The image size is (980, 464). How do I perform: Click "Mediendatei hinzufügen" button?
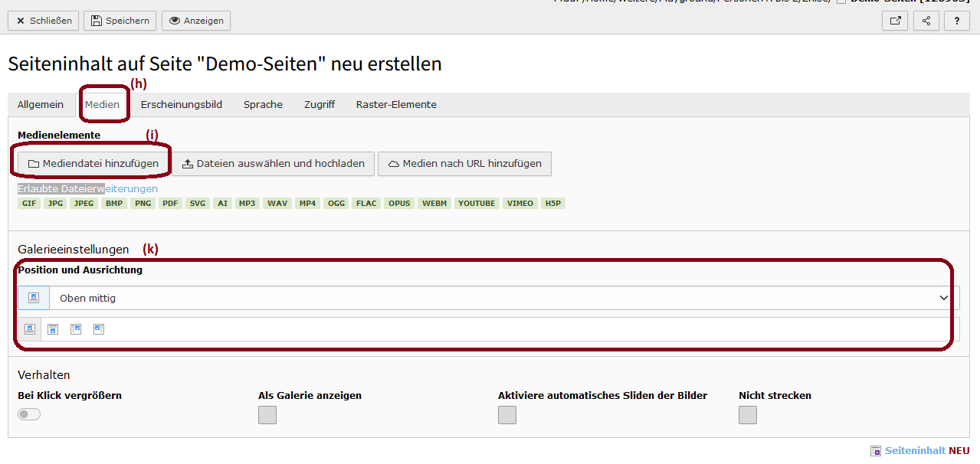93,163
